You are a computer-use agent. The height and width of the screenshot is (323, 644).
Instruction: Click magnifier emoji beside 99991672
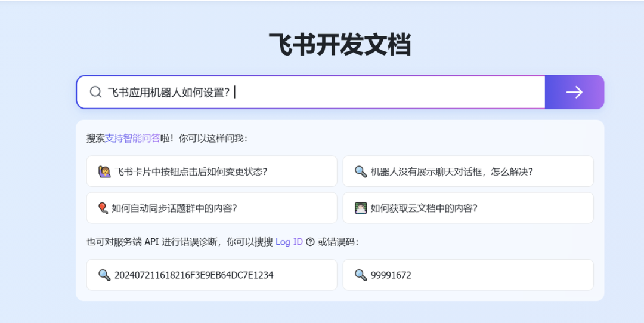[361, 275]
